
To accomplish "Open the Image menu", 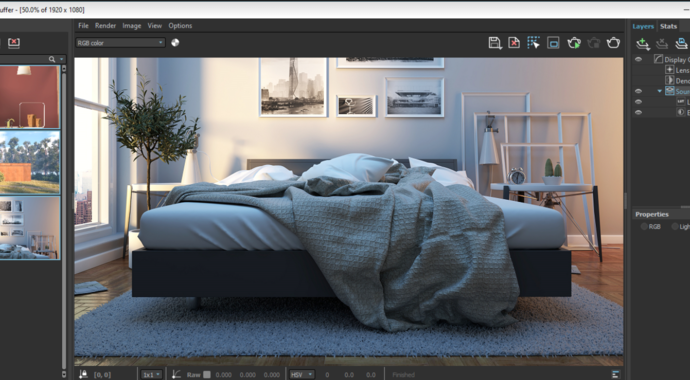I will coord(132,26).
